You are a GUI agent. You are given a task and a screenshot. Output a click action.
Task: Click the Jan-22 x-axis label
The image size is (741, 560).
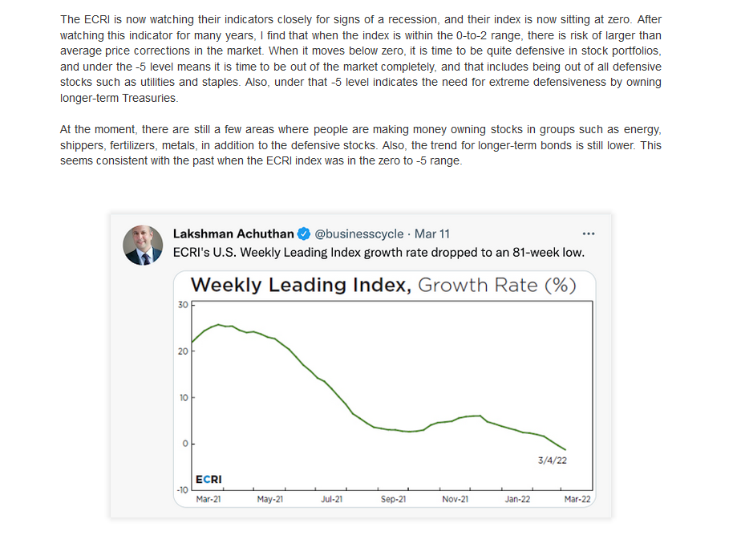click(x=517, y=499)
